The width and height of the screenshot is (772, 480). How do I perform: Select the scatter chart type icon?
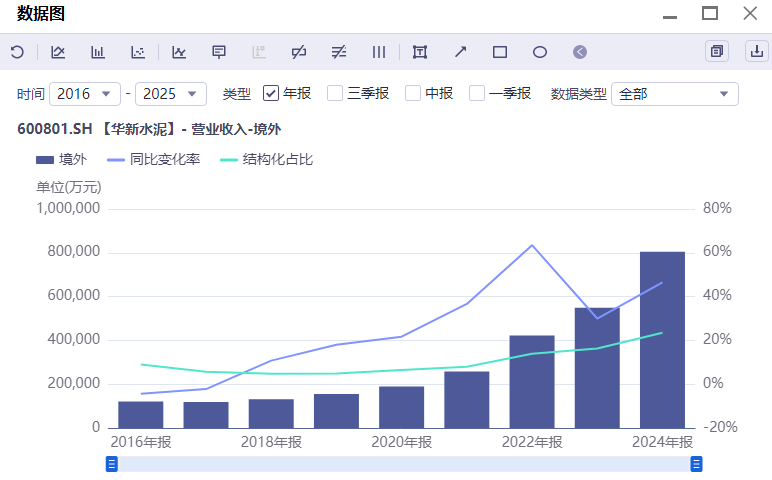tap(139, 52)
